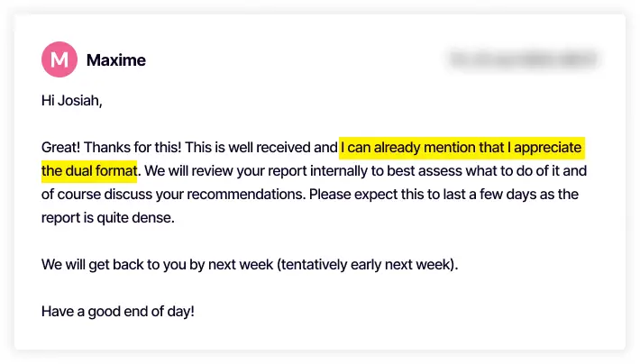Click the sender name Maxime
Screen dimensions: 640x364
click(115, 60)
